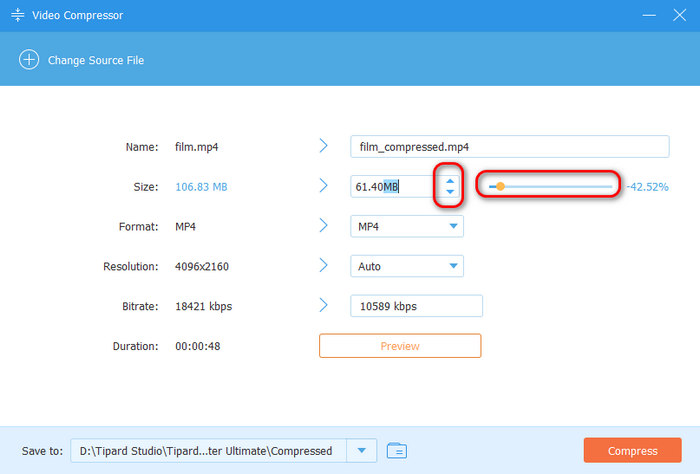Click the middle of the size slider track
Image resolution: width=700 pixels, height=474 pixels.
[x=550, y=187]
